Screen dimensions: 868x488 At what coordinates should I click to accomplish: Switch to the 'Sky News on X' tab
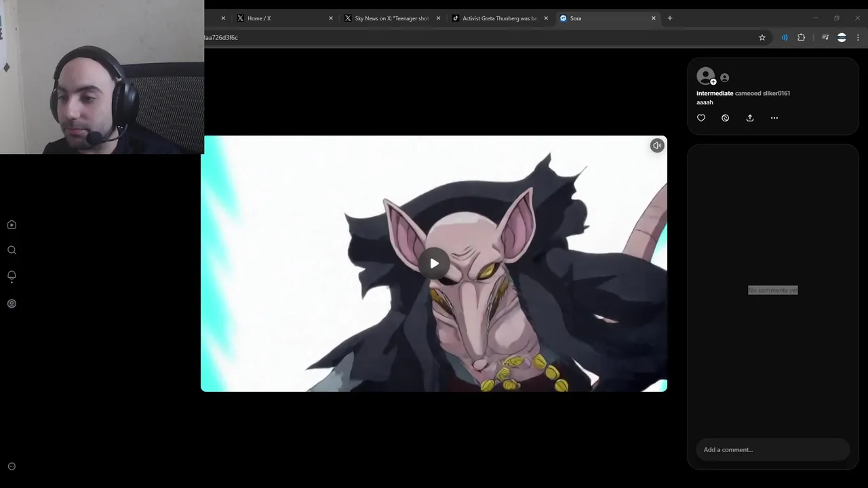[x=391, y=18]
